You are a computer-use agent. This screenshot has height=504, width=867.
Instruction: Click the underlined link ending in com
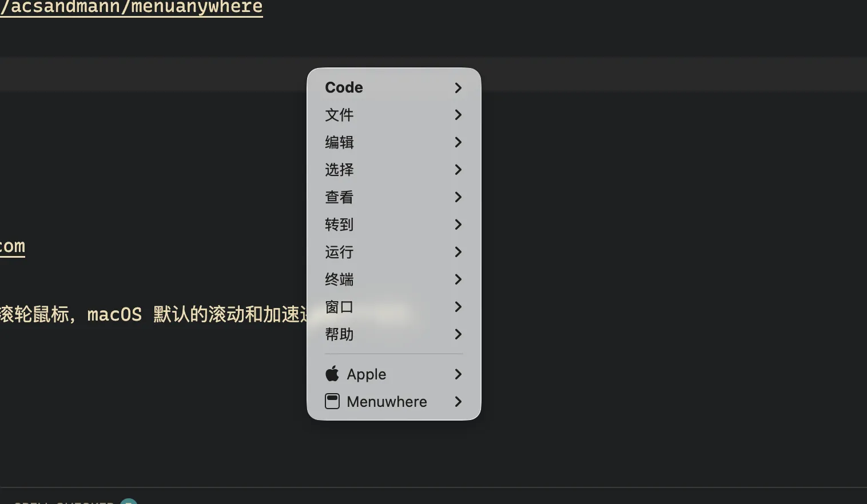point(12,246)
